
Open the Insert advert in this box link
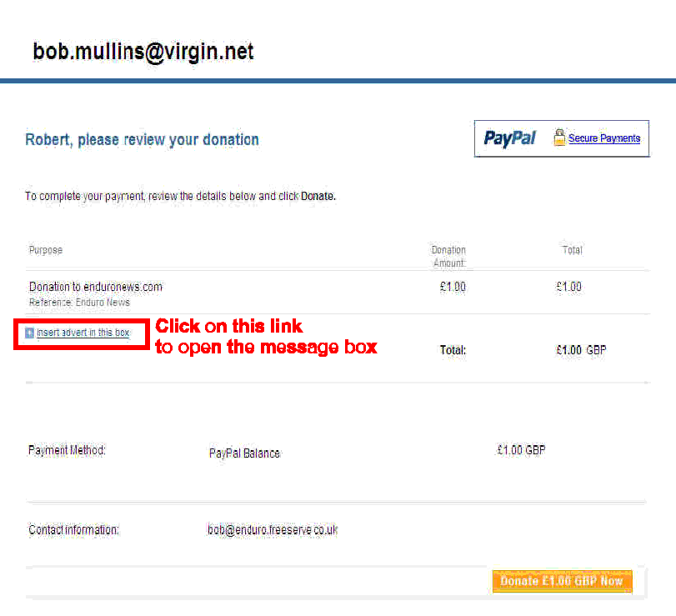(x=83, y=333)
